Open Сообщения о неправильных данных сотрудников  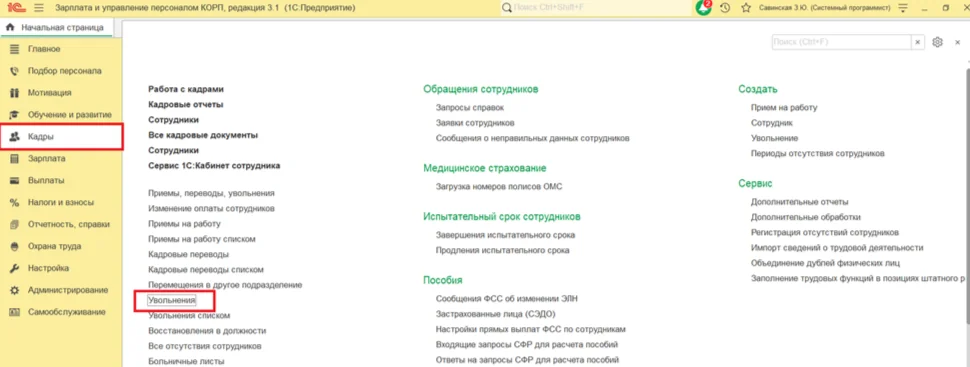(x=533, y=139)
